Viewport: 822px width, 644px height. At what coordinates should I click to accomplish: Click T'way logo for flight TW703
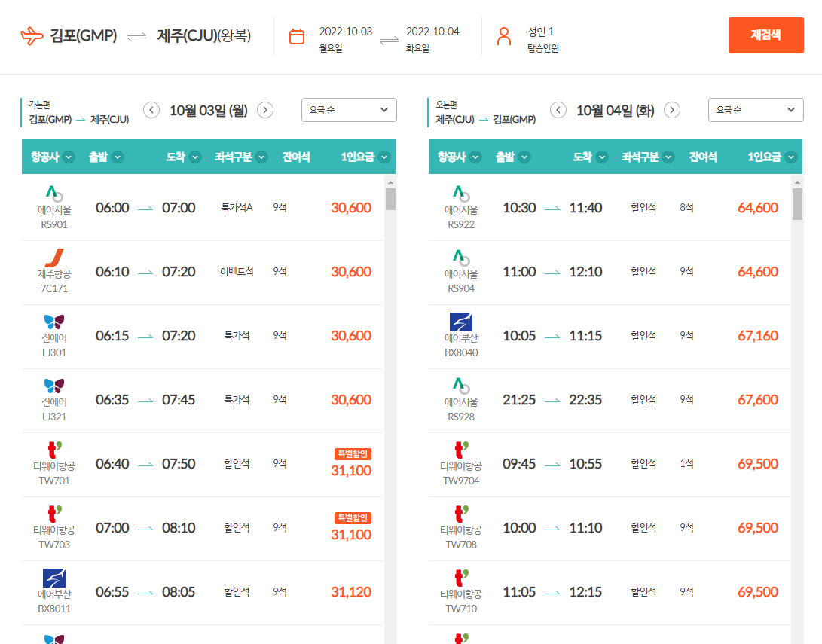pyautogui.click(x=54, y=514)
